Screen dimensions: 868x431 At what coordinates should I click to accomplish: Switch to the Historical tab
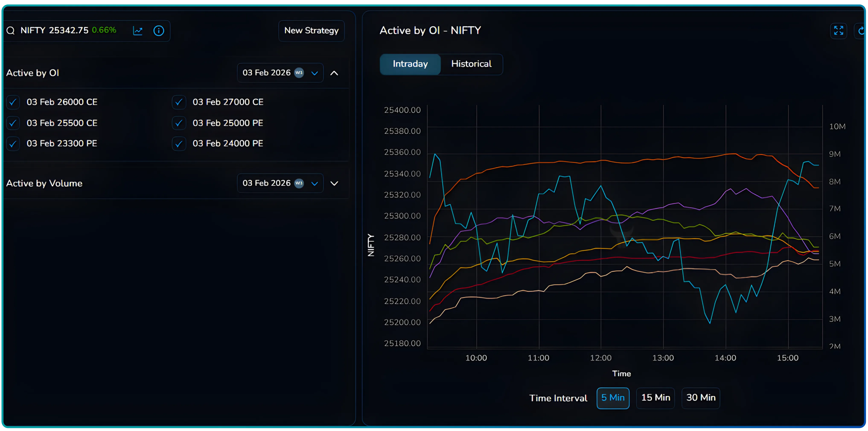471,64
